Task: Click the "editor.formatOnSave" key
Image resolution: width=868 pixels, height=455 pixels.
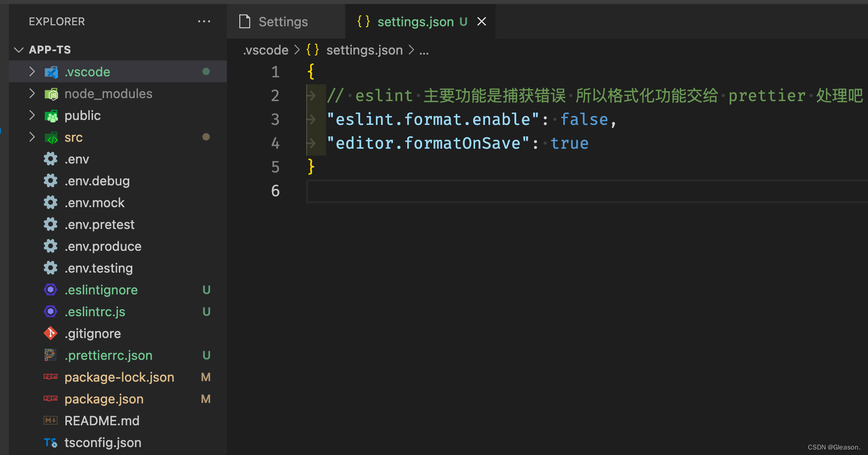Action: [x=428, y=143]
